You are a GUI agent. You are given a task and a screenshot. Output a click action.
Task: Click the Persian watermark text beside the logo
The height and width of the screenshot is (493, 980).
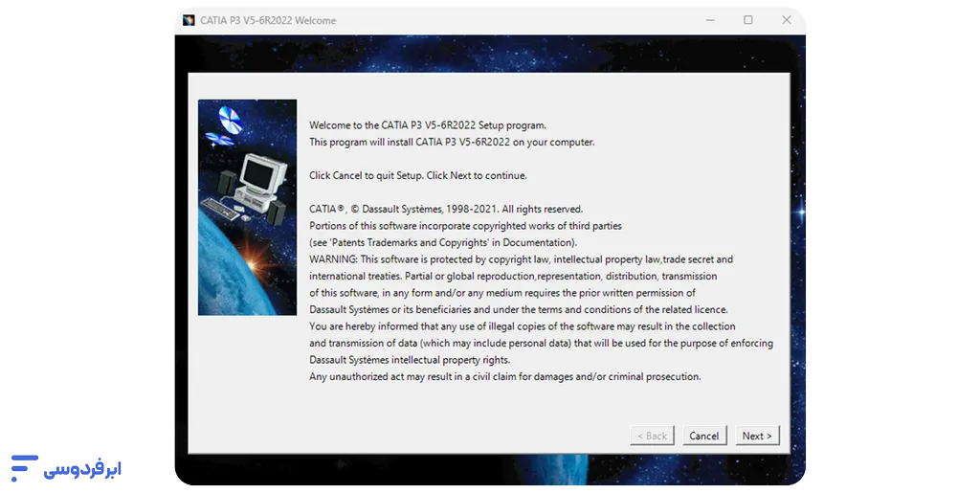pos(82,469)
